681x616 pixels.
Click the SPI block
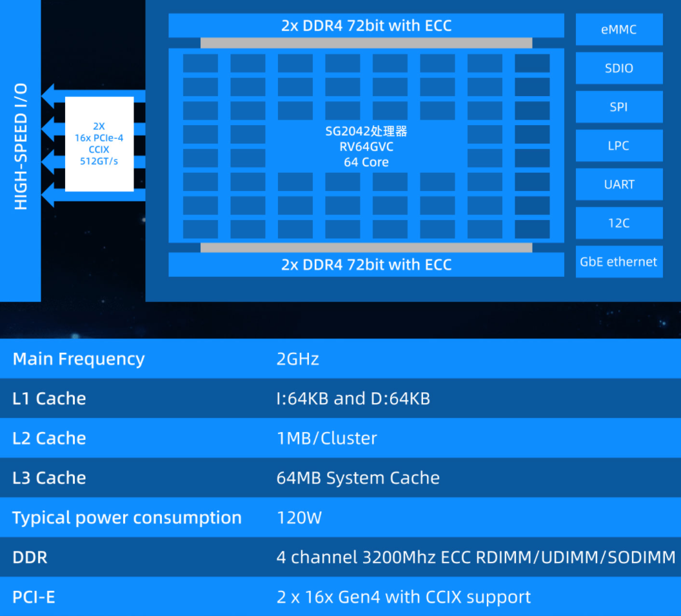[x=619, y=107]
